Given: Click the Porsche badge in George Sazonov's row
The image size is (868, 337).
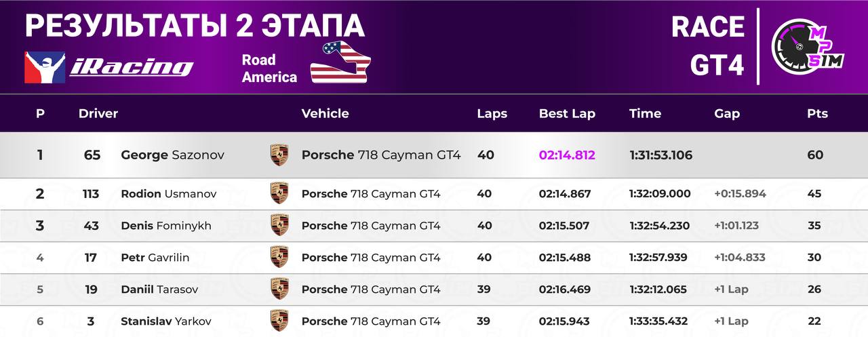Looking at the screenshot, I should pos(279,155).
